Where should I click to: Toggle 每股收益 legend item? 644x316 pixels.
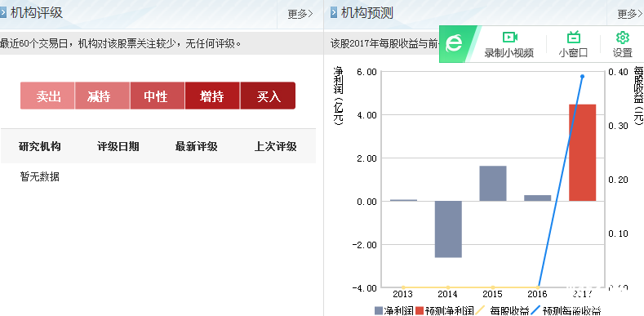pyautogui.click(x=503, y=310)
